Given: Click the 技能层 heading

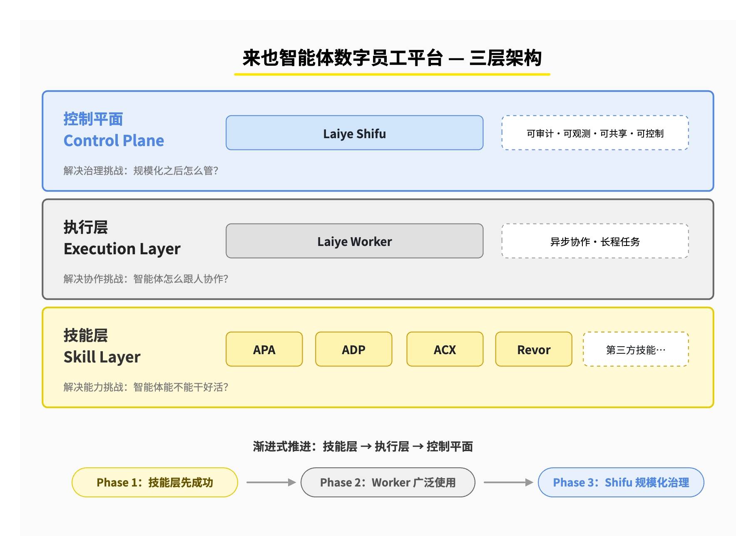Looking at the screenshot, I should click(x=86, y=335).
